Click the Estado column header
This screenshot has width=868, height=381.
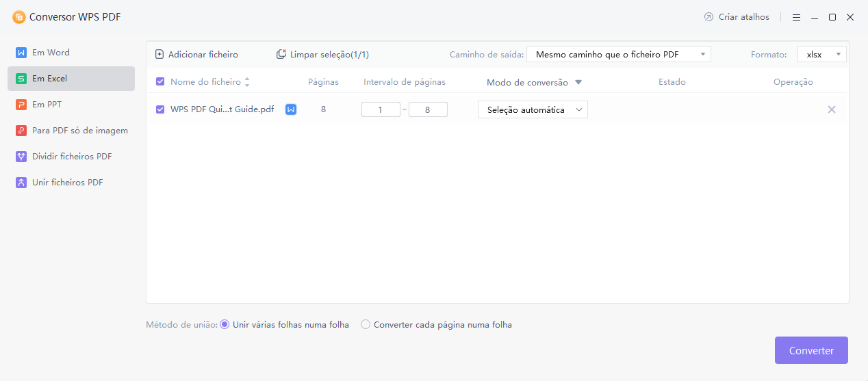[x=672, y=82]
